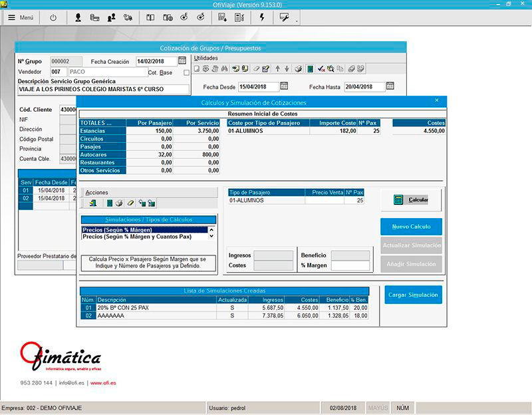
Task: Click the binoculars search icon in Utilidades
Action: tap(225, 69)
